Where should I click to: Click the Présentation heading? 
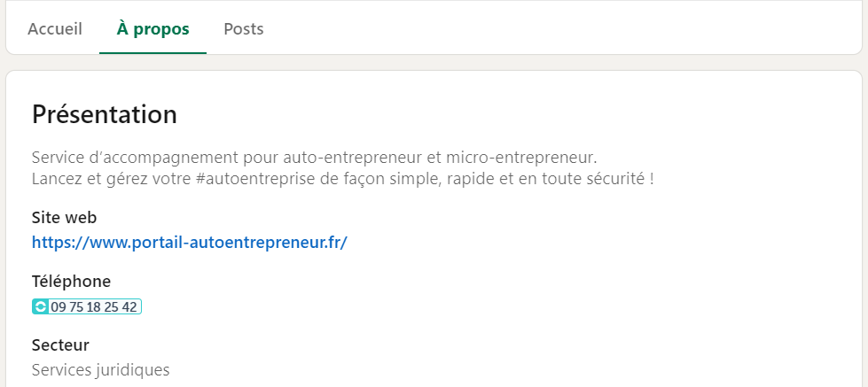(x=105, y=114)
